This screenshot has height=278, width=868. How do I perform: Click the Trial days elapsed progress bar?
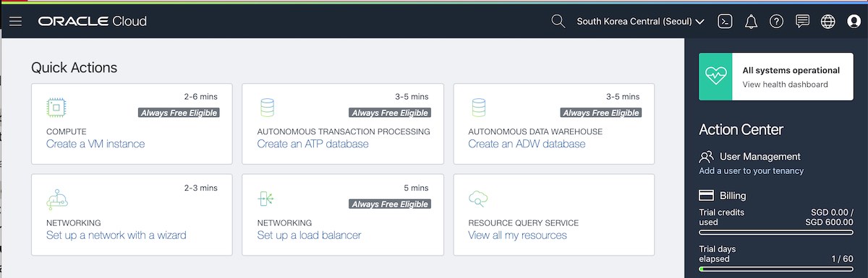[x=776, y=269]
